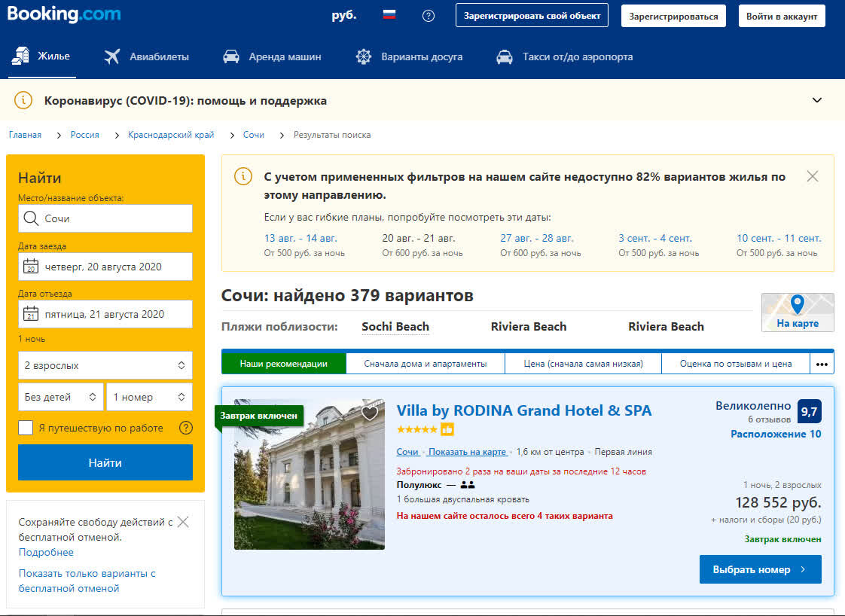Check Я путешествую по работе checkbox

pyautogui.click(x=26, y=428)
